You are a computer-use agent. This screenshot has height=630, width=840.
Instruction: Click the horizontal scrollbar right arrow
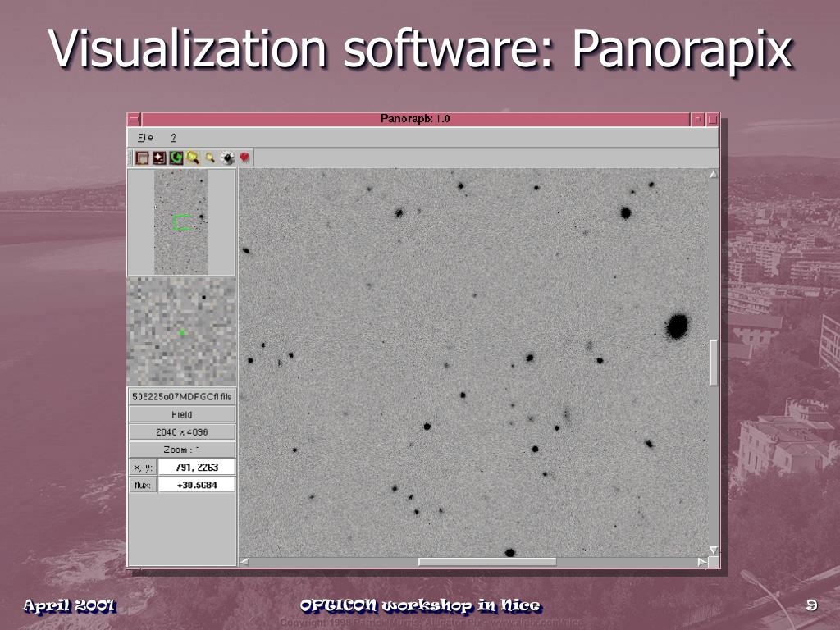[x=702, y=561]
